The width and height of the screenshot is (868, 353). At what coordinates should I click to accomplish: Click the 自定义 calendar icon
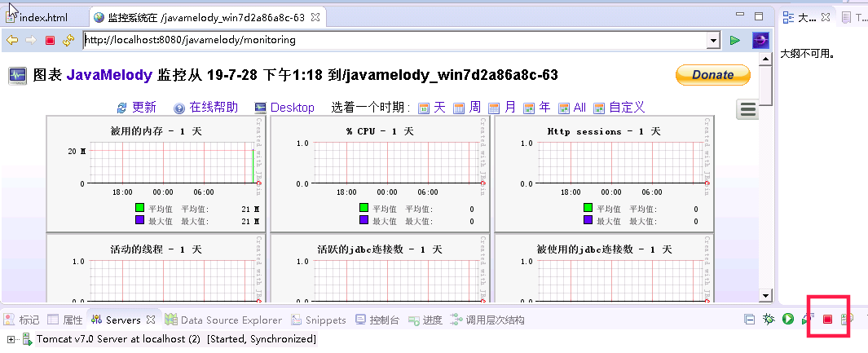599,108
